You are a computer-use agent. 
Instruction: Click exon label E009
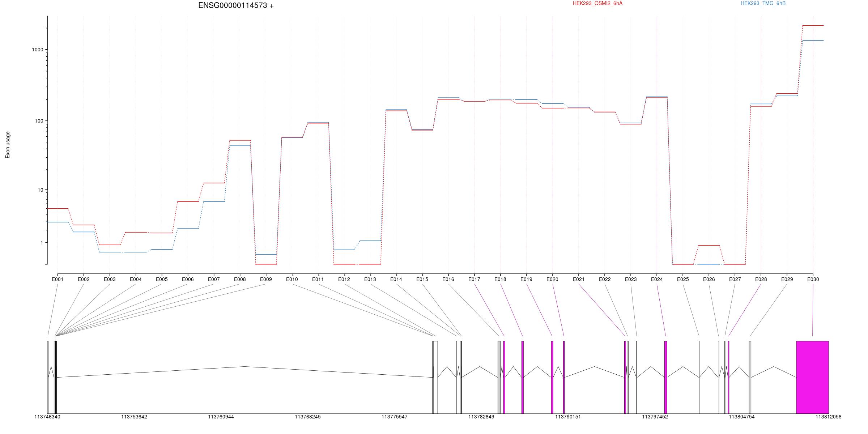point(266,279)
